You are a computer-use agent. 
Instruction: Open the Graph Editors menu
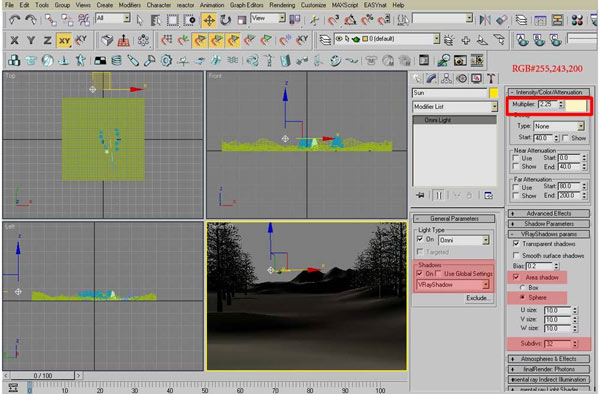point(246,5)
